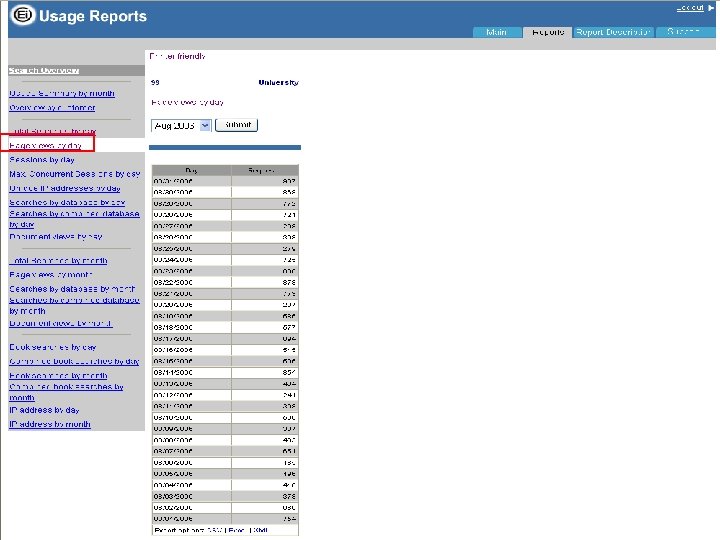This screenshot has height=540, width=720.
Task: Switch to the Main tab
Action: coord(496,32)
